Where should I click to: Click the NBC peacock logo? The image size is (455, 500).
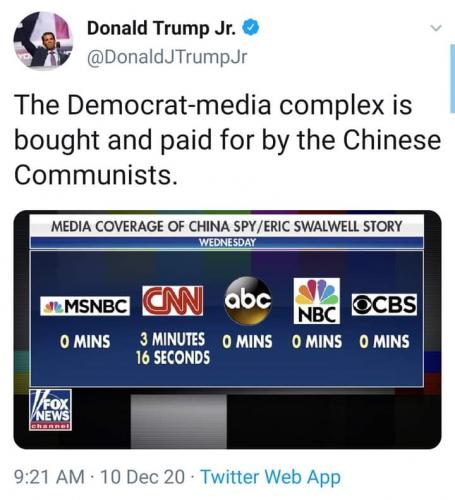[317, 301]
